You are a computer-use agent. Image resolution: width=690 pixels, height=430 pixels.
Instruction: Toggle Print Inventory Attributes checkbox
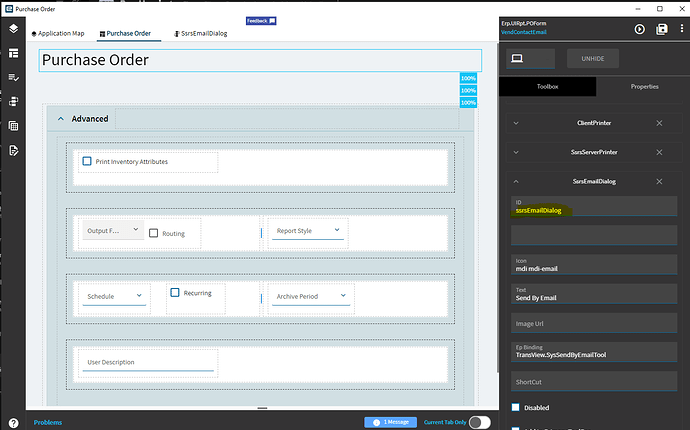click(87, 161)
